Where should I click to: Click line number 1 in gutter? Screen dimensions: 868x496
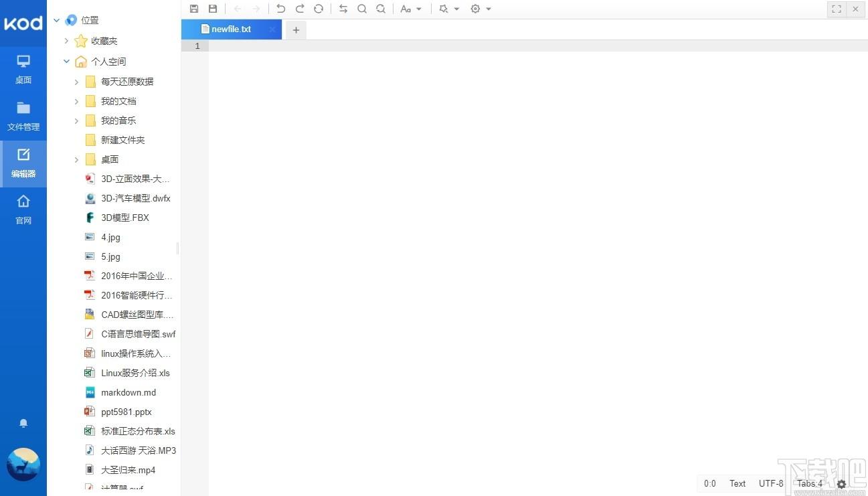tap(197, 46)
